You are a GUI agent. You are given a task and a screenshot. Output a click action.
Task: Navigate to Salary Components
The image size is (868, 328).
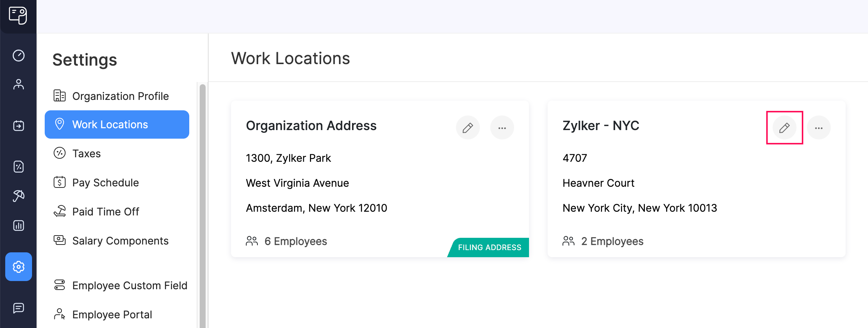(x=120, y=241)
